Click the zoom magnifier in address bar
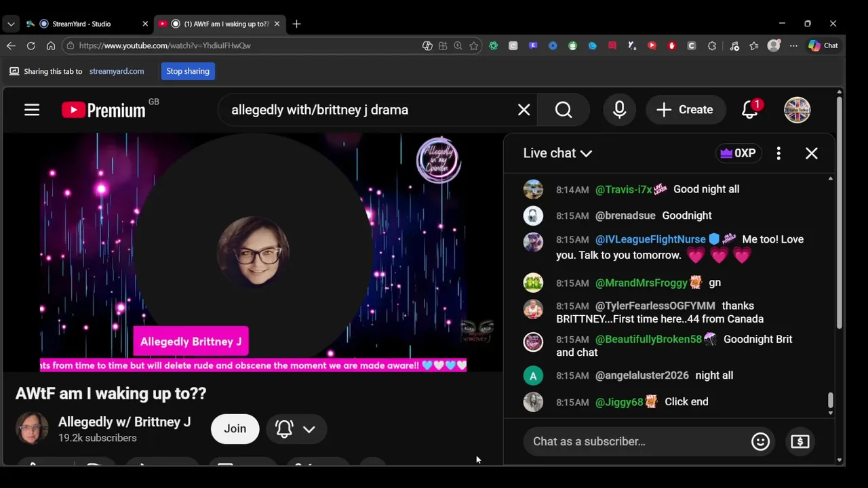The image size is (868, 488). pyautogui.click(x=458, y=45)
